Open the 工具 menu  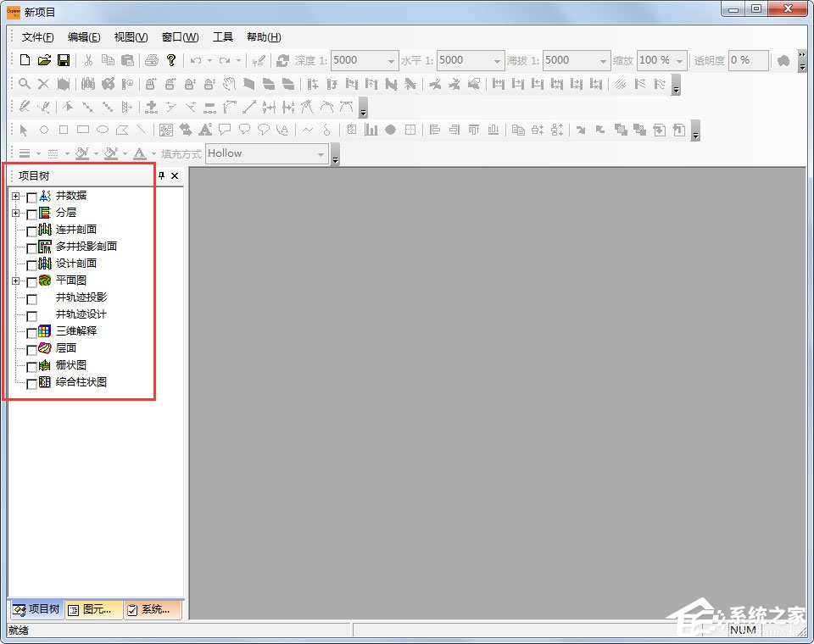tap(223, 36)
